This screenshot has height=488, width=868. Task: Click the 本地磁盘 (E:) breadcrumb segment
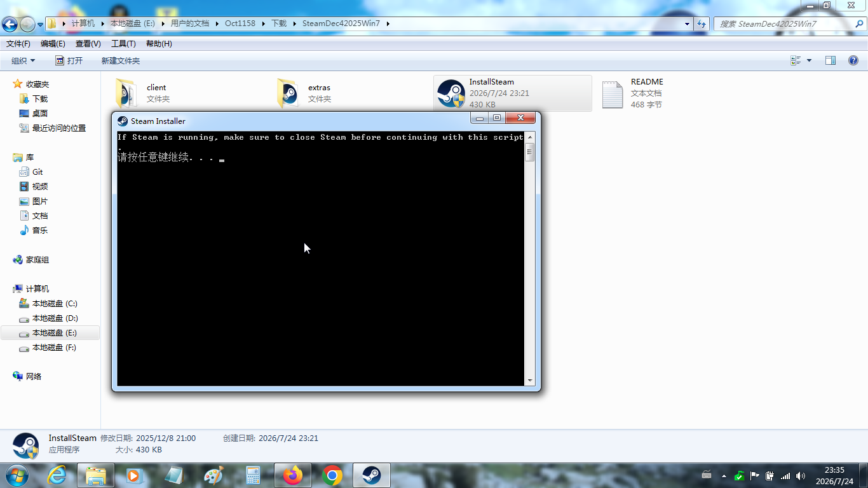[x=133, y=24]
